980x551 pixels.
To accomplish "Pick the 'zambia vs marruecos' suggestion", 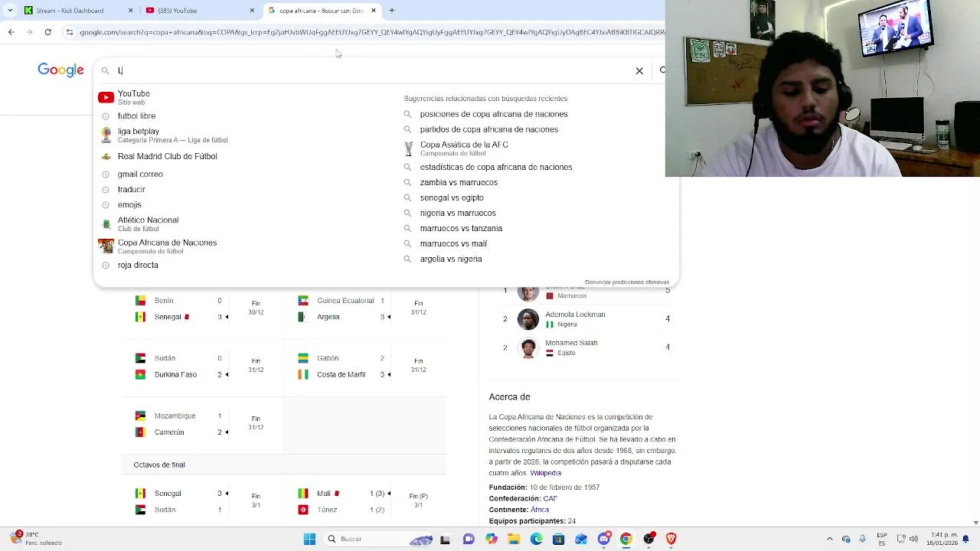I will click(x=459, y=182).
